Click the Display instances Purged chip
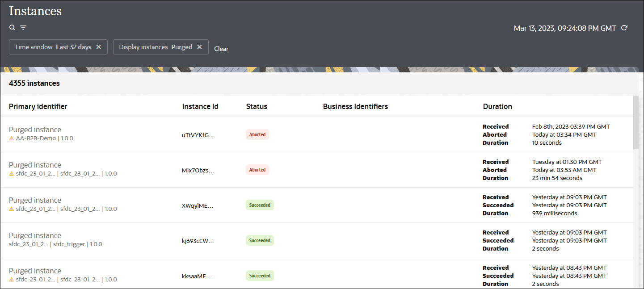This screenshot has height=289, width=644. (161, 47)
